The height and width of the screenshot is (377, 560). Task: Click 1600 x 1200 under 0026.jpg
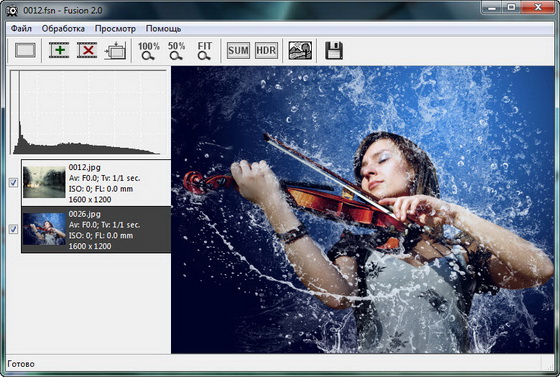point(90,246)
